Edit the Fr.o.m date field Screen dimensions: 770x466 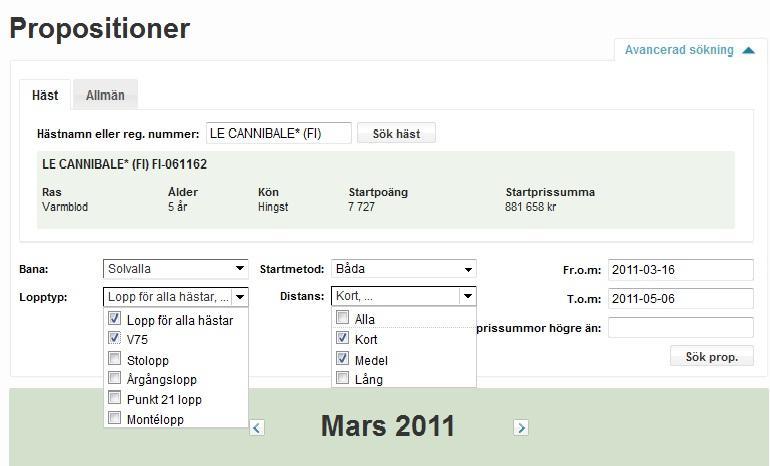click(x=681, y=270)
